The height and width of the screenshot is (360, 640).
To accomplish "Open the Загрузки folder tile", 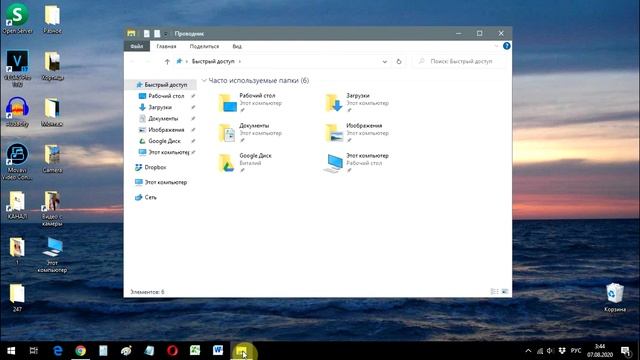I will [357, 102].
